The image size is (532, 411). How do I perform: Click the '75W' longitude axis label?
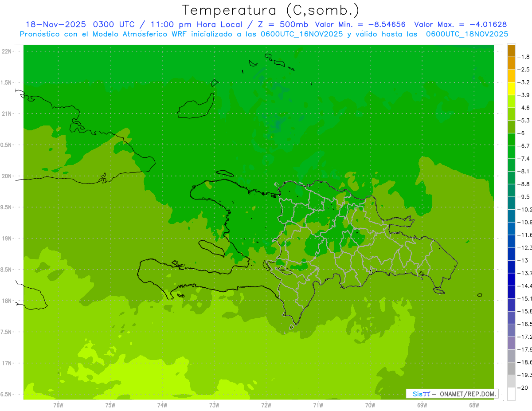pos(110,405)
